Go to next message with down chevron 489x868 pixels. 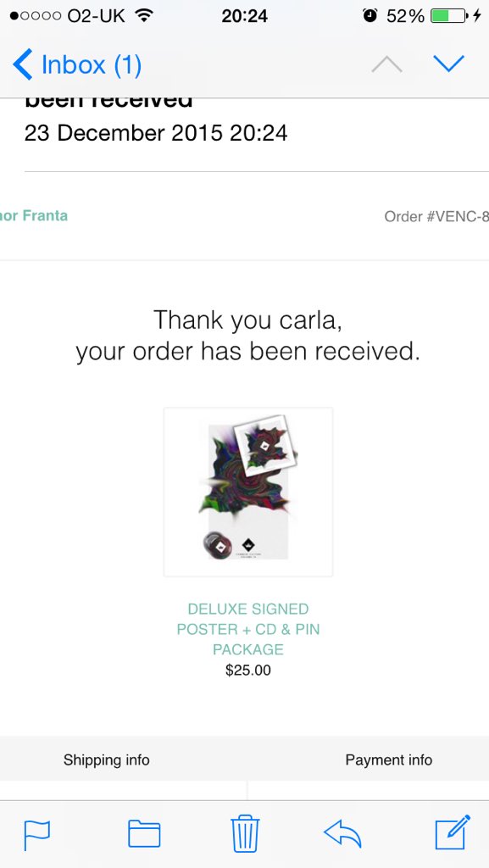click(448, 64)
